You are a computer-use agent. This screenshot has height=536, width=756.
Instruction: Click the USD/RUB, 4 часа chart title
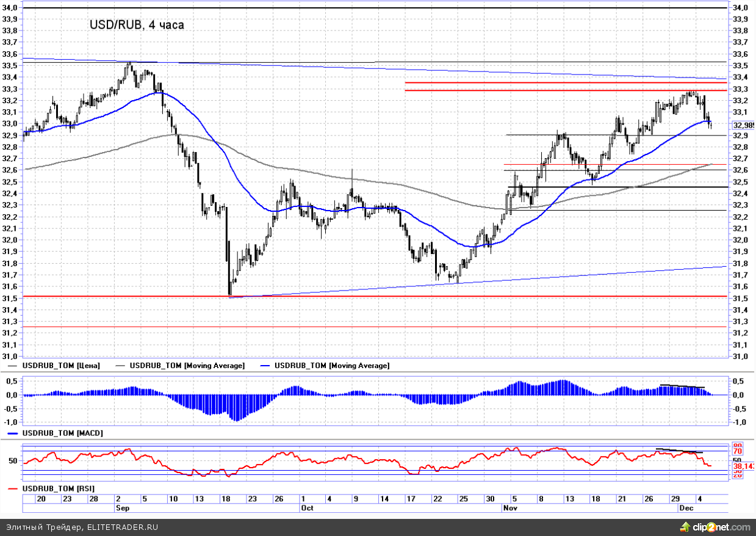[136, 25]
